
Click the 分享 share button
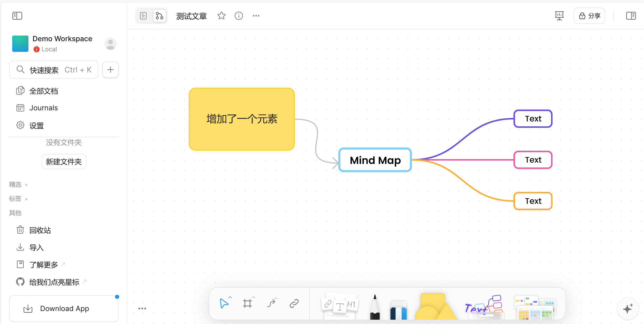(589, 16)
